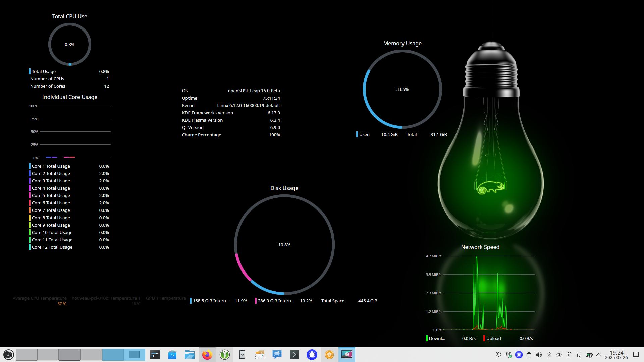This screenshot has width=644, height=362.
Task: Click the blue Total Usage legend swatch
Action: [x=30, y=71]
